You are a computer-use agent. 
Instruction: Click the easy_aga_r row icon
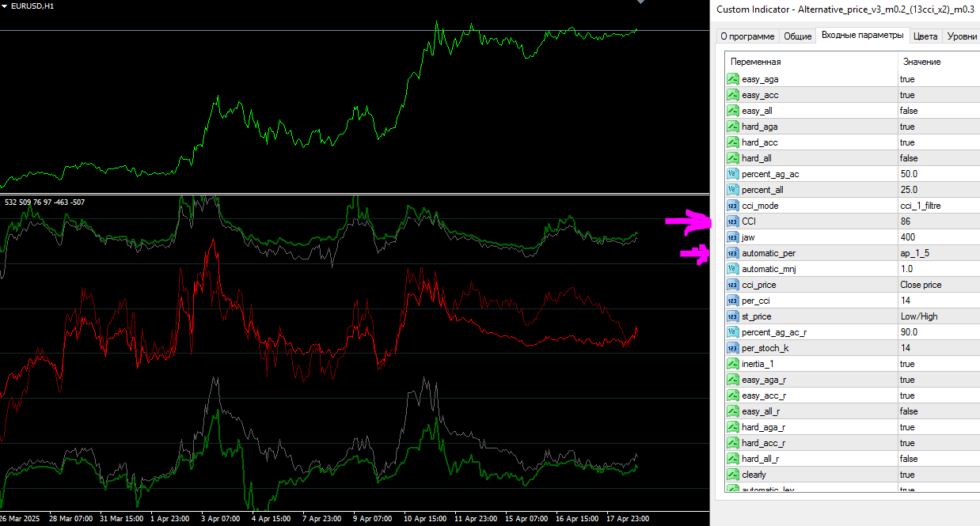click(733, 380)
